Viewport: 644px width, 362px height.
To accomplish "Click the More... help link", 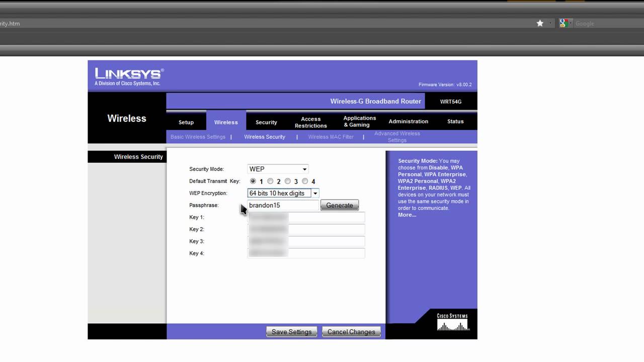I will pyautogui.click(x=407, y=215).
